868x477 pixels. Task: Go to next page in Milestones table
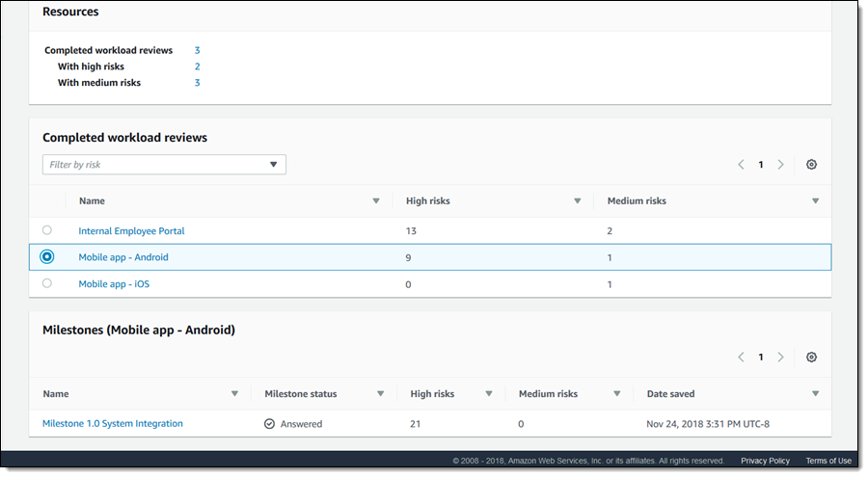pos(780,358)
